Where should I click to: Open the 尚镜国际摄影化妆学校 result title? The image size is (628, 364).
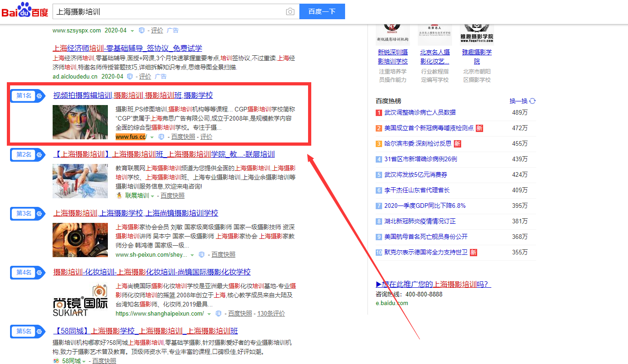152,272
